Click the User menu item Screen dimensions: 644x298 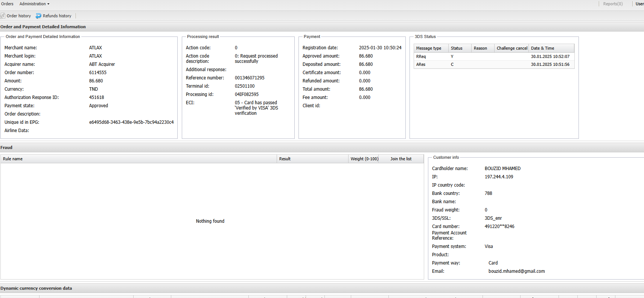pos(639,4)
